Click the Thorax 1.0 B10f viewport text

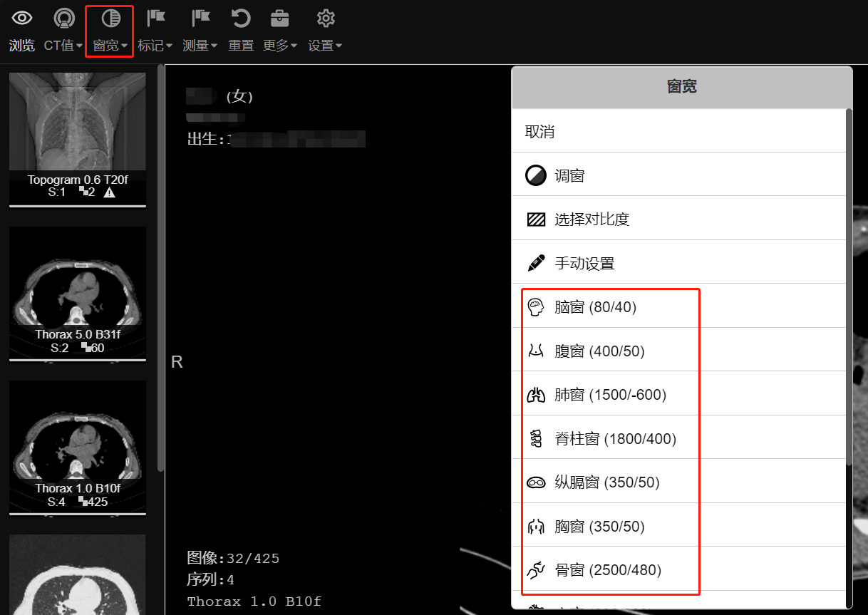254,601
